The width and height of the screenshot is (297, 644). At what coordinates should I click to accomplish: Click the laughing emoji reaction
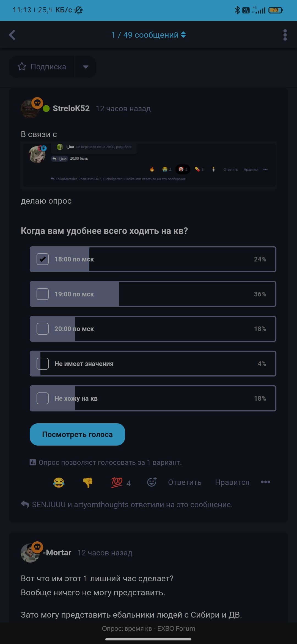pyautogui.click(x=59, y=482)
